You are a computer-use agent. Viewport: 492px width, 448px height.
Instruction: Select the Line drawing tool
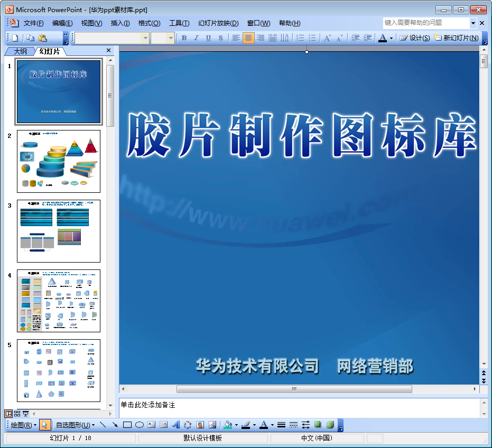103,425
